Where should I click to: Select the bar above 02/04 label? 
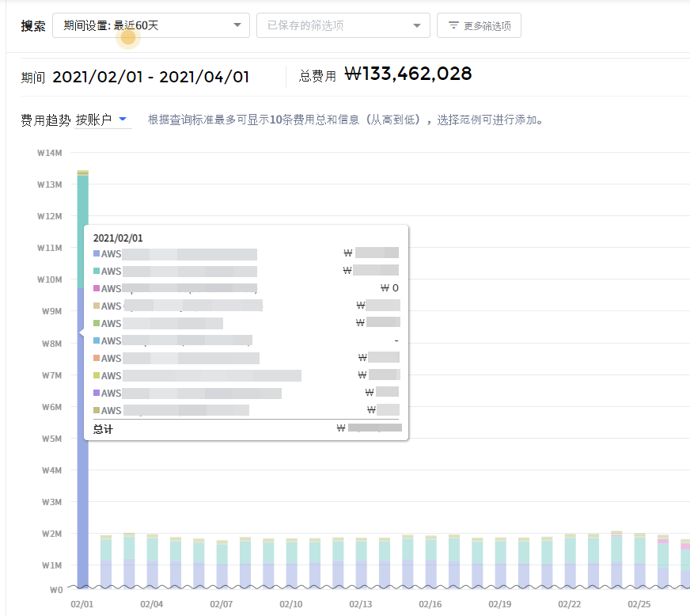pos(152,562)
